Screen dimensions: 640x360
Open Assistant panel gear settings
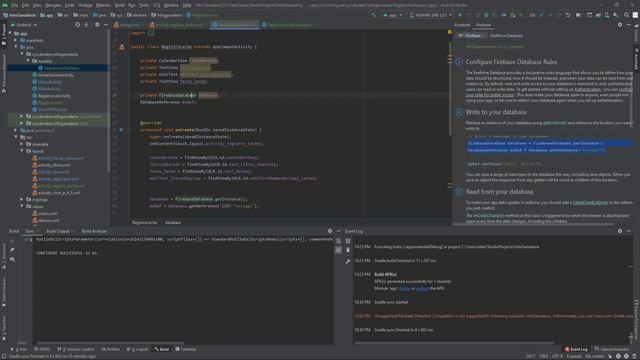tap(620, 25)
